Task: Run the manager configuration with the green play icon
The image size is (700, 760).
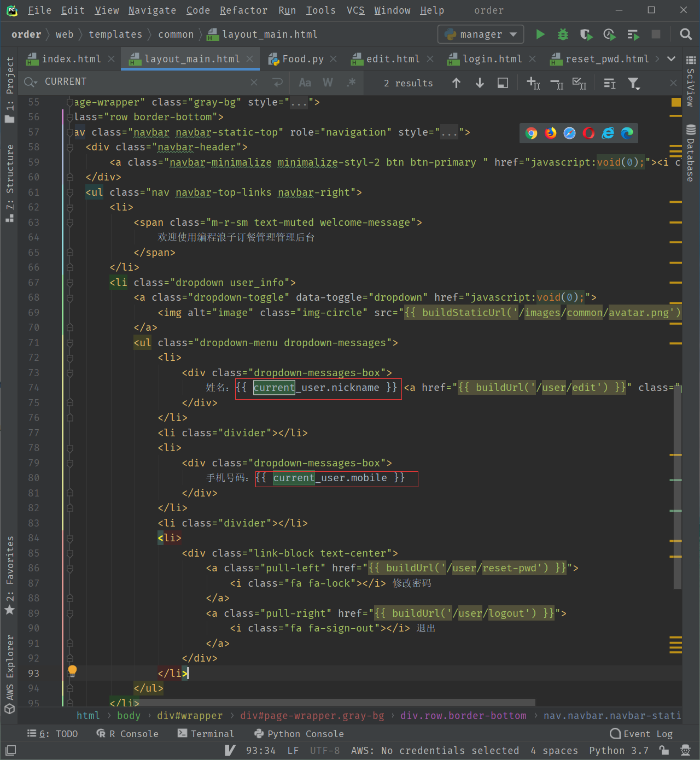Action: pyautogui.click(x=540, y=34)
